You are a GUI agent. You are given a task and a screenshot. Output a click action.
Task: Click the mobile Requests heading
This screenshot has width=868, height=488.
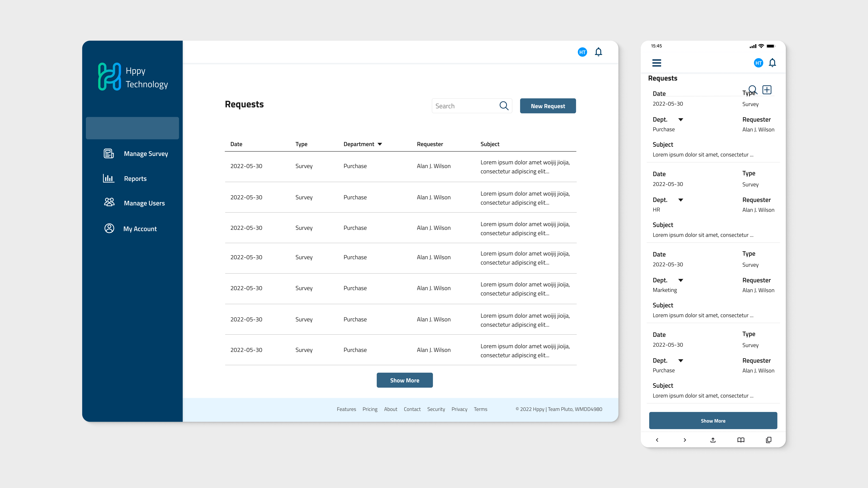[662, 78]
